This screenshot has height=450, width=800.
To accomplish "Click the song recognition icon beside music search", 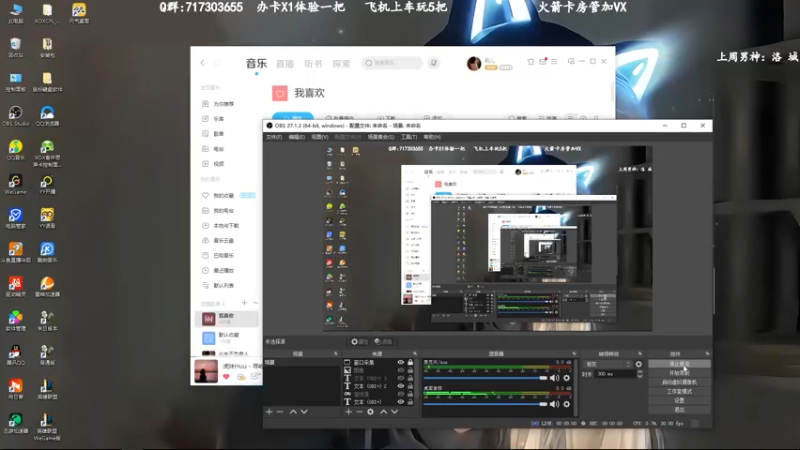I will (433, 63).
